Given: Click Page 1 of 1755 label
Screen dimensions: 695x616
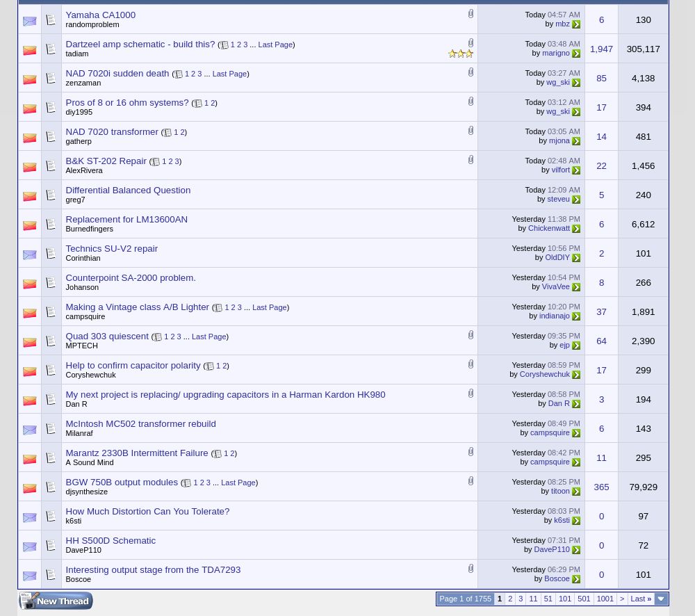Looking at the screenshot, I should coord(466,599).
